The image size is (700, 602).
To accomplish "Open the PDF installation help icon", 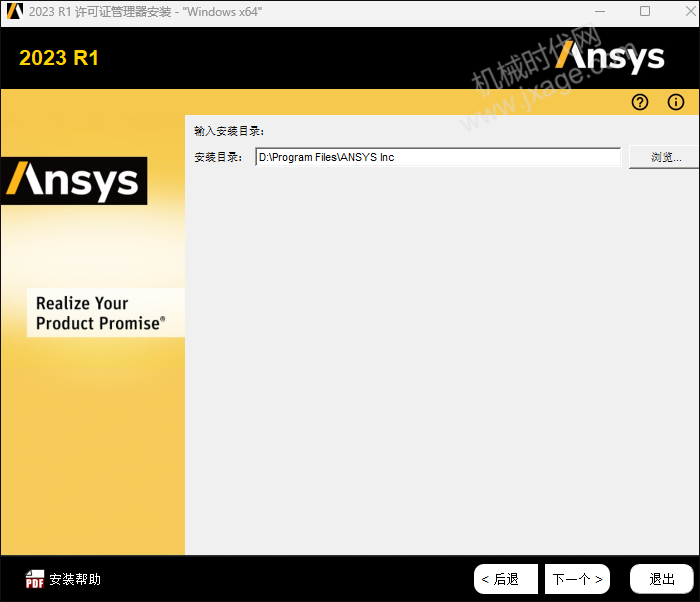I will [x=34, y=579].
